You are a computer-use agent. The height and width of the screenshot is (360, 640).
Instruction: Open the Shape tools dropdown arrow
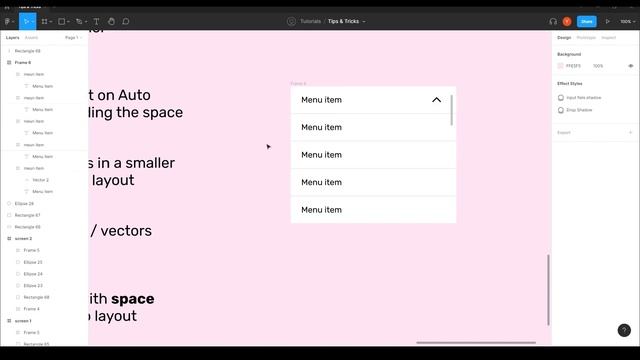click(x=68, y=22)
